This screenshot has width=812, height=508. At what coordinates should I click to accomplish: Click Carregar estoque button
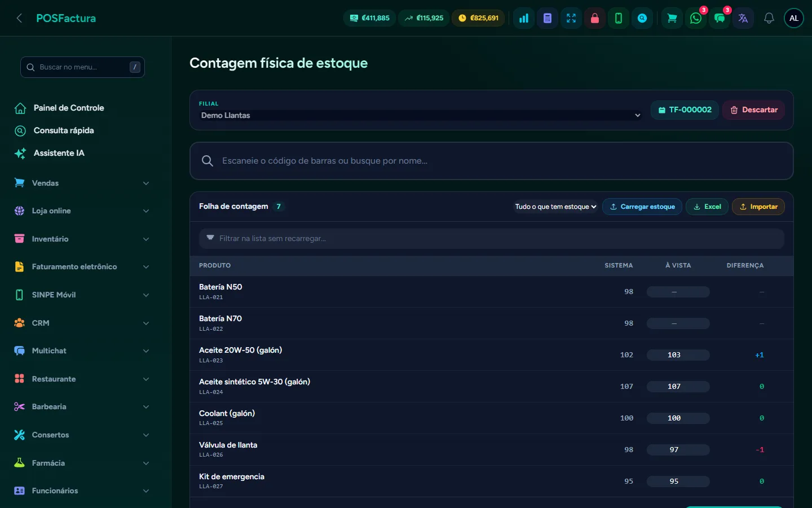tap(642, 207)
